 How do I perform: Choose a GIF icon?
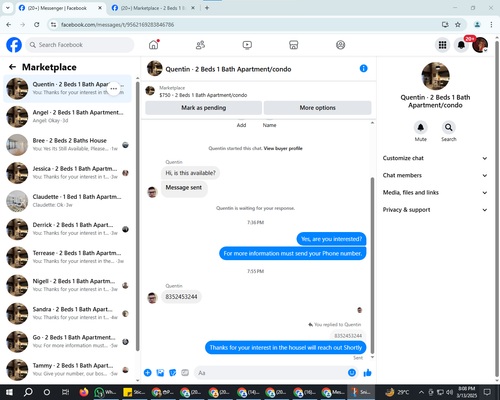[185, 373]
